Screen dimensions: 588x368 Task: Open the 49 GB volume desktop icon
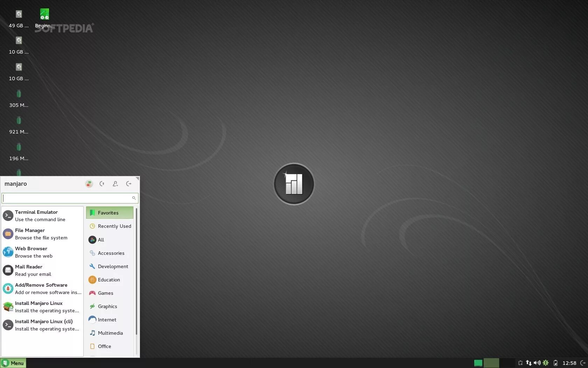[19, 19]
